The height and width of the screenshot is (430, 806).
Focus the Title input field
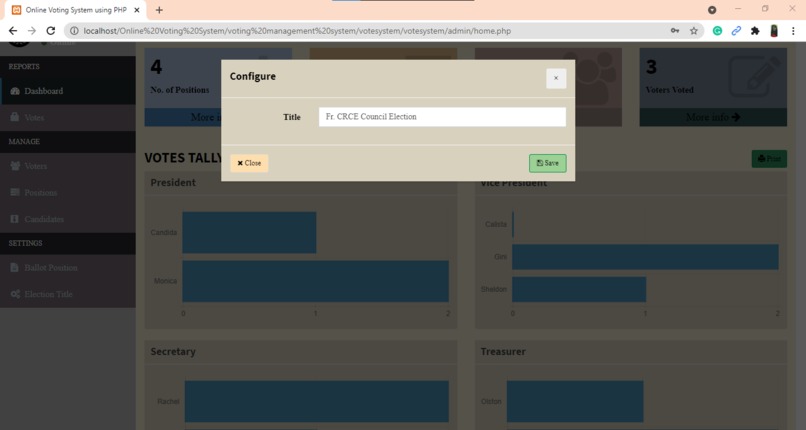tap(442, 117)
